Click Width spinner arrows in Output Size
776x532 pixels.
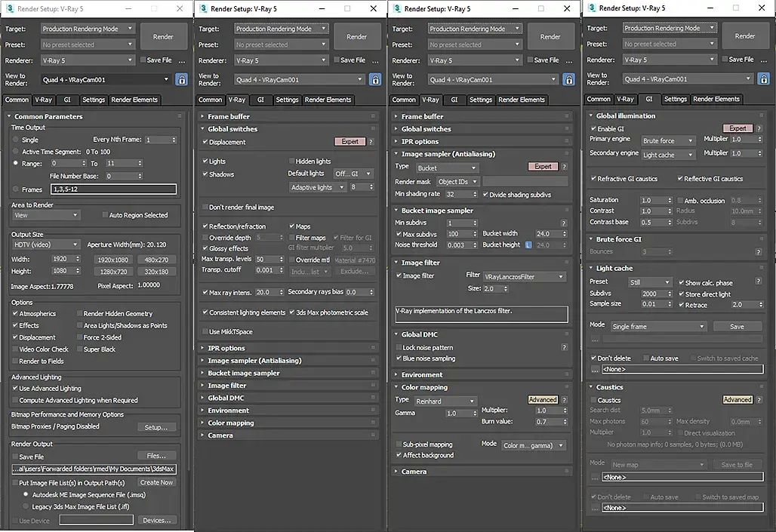[78, 259]
